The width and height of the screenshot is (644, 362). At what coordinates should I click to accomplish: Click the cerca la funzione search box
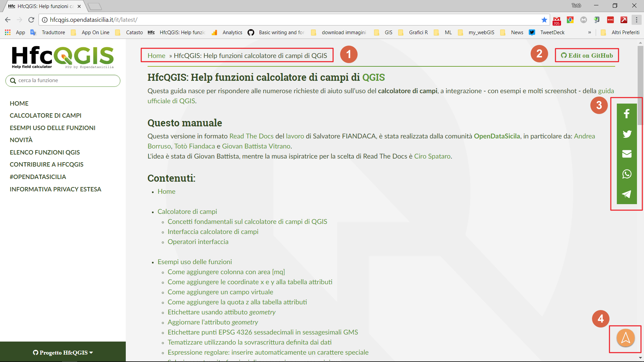pyautogui.click(x=63, y=80)
